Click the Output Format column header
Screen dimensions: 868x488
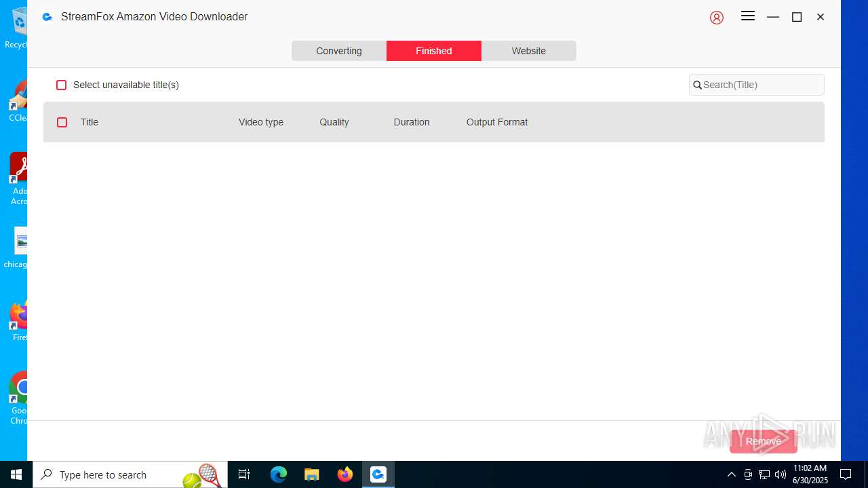point(497,122)
